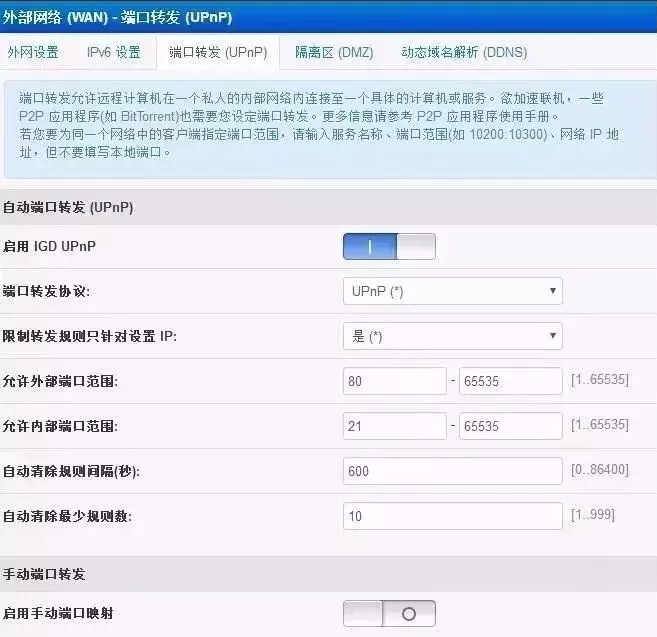
Task: Click the 端口转发协议 label
Action: click(46, 291)
